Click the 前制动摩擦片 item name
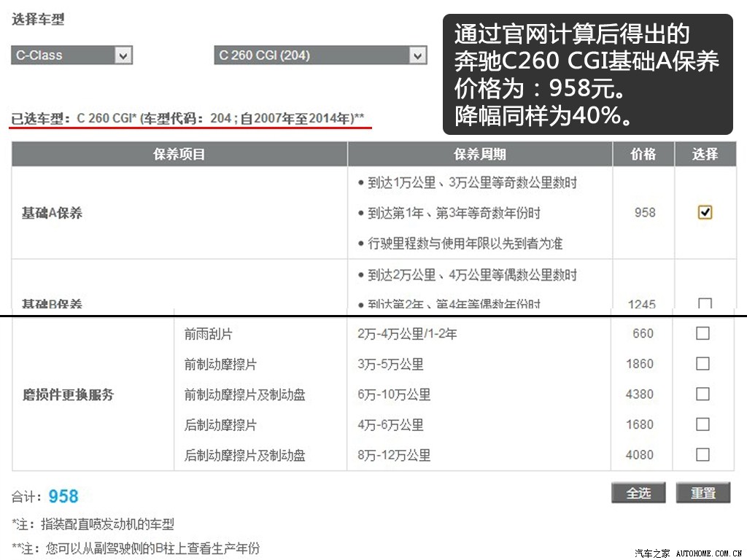The image size is (747, 560). point(220,365)
